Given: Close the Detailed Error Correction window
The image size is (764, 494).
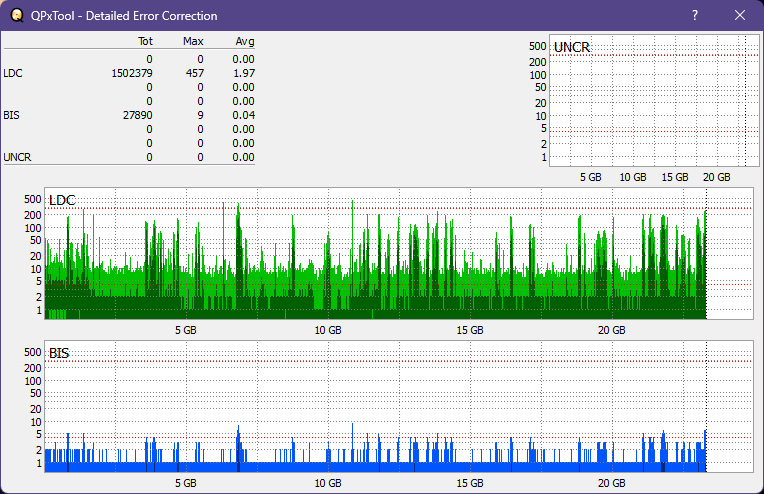Looking at the screenshot, I should (740, 16).
